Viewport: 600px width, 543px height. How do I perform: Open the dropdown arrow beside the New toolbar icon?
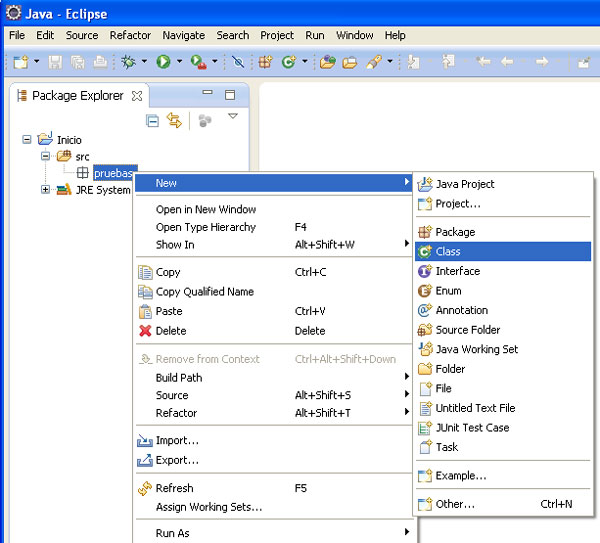pos(36,61)
